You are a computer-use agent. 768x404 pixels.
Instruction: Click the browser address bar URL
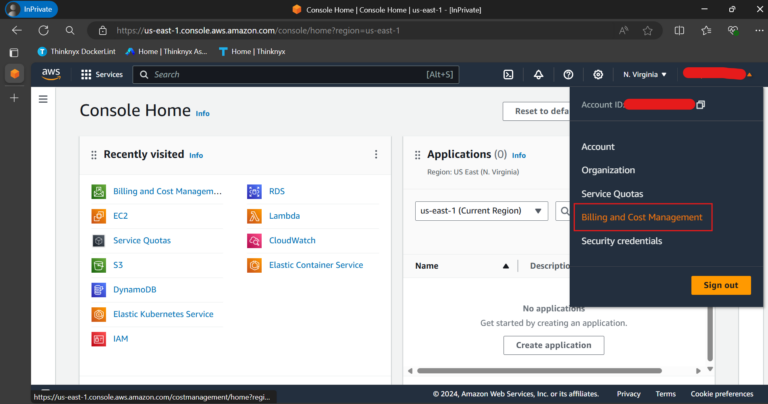coord(258,30)
